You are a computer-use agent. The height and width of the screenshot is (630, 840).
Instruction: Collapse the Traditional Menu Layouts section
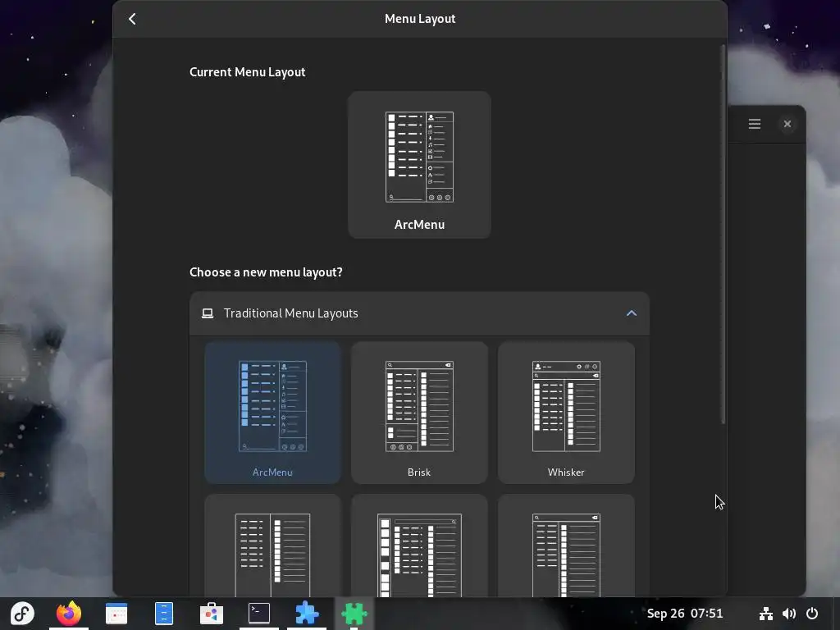631,313
